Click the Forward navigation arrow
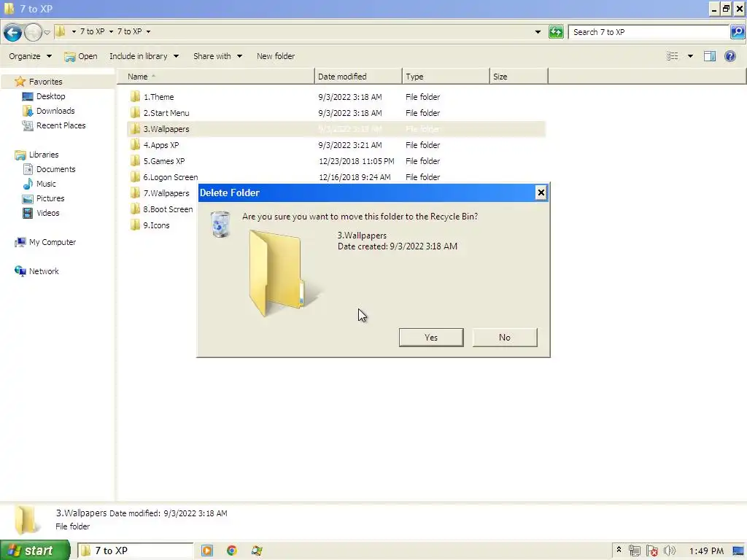Screen dimensions: 747x560 tap(33, 32)
